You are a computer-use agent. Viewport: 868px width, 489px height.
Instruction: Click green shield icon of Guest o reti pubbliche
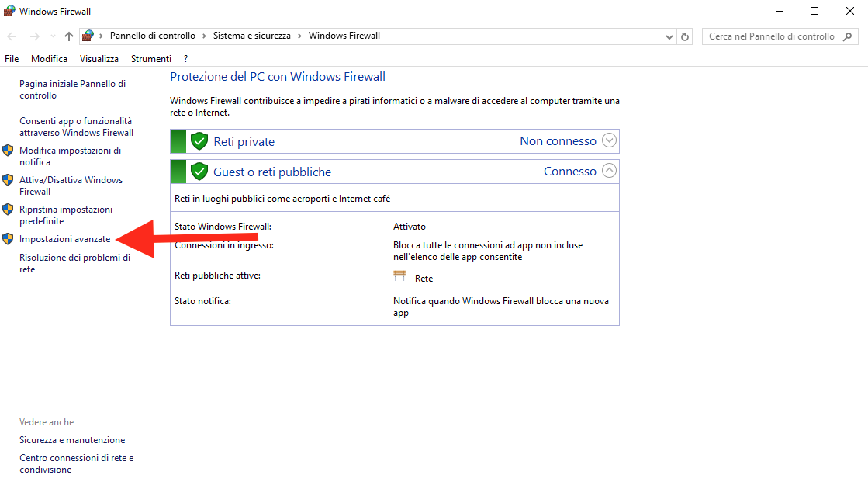point(199,172)
